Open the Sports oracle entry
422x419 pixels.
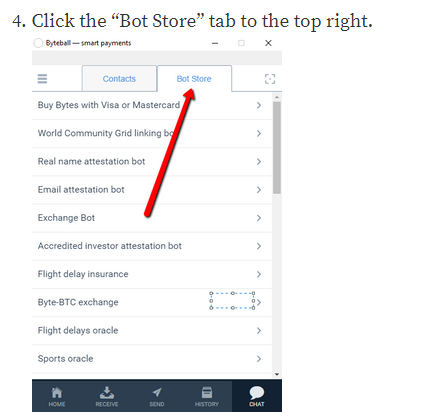(x=152, y=359)
